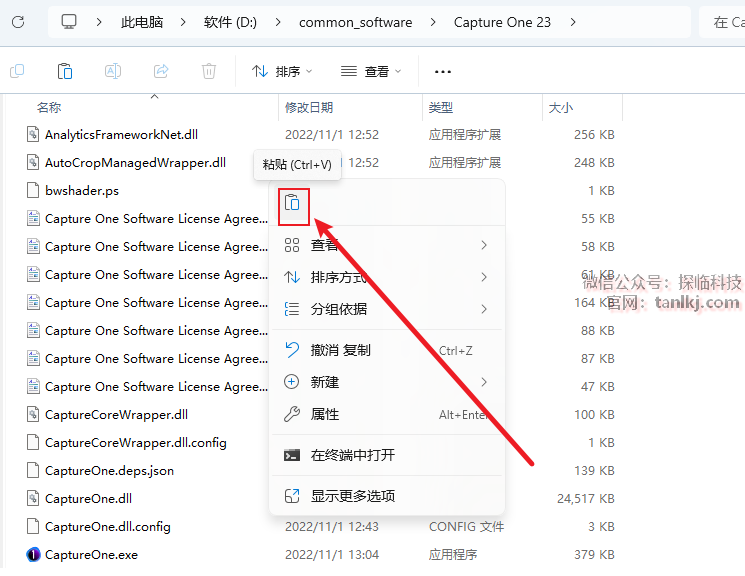
Task: Select AnalyticsFrameworkNet.dll file name
Action: tap(121, 134)
